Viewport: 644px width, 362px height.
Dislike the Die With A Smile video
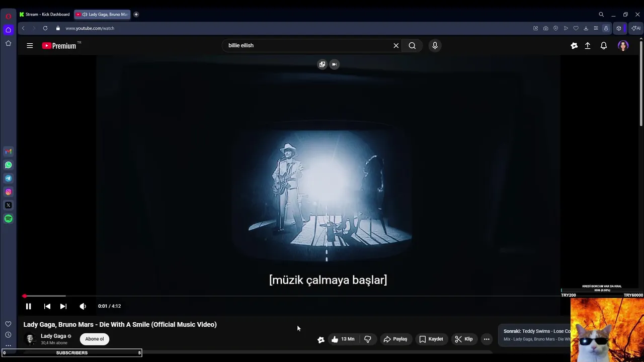(368, 339)
